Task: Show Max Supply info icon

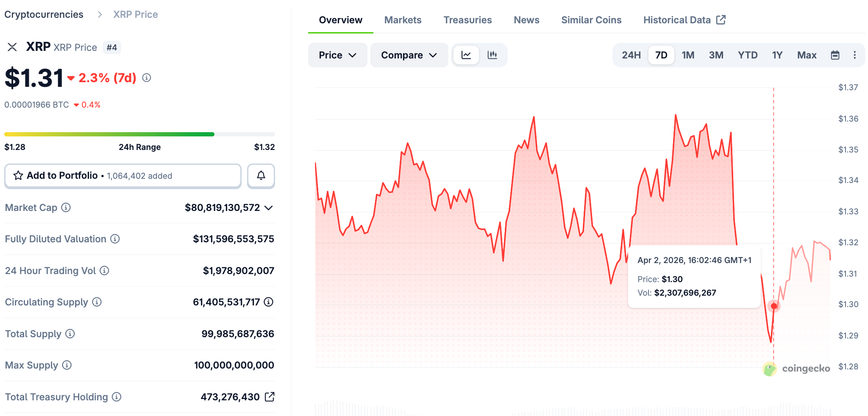Action: pos(67,365)
